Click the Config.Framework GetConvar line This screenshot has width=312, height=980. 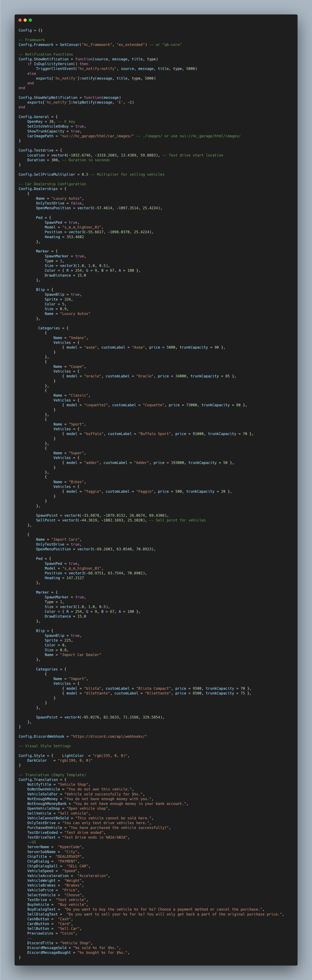100,44
